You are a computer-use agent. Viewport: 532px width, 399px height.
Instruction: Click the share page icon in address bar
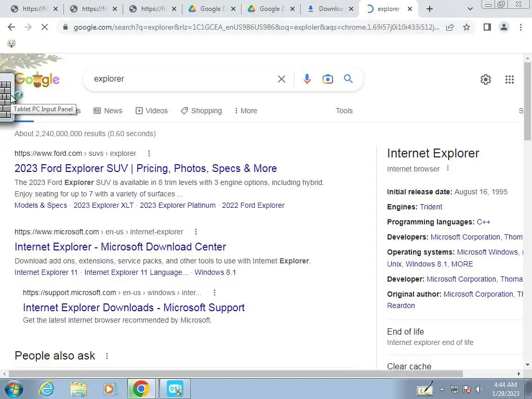450,27
